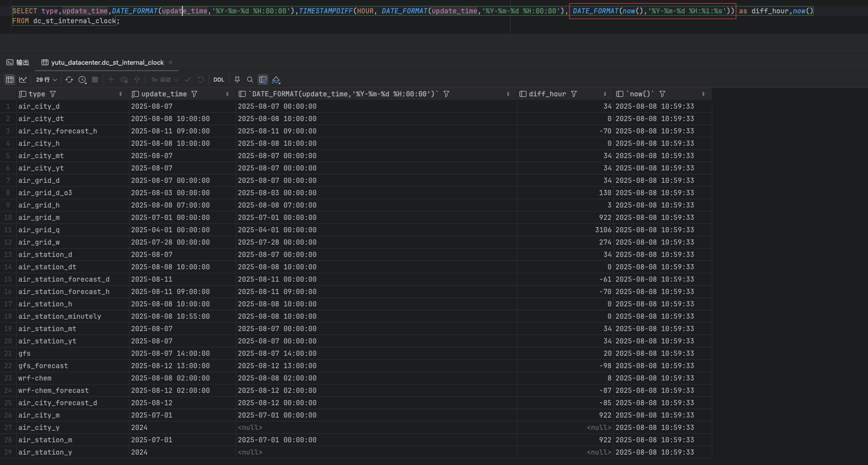Image resolution: width=868 pixels, height=465 pixels.
Task: Submit changes with the up arrow
Action: (x=137, y=80)
